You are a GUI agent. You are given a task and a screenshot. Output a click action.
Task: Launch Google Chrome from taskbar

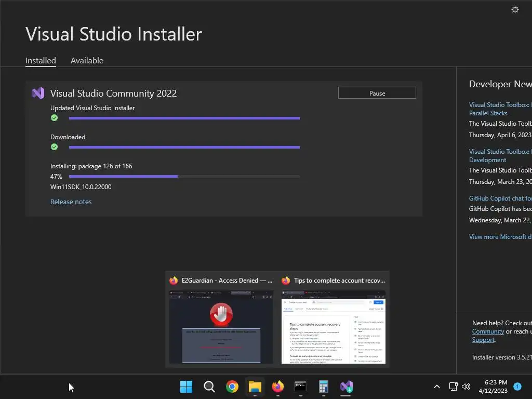point(232,387)
